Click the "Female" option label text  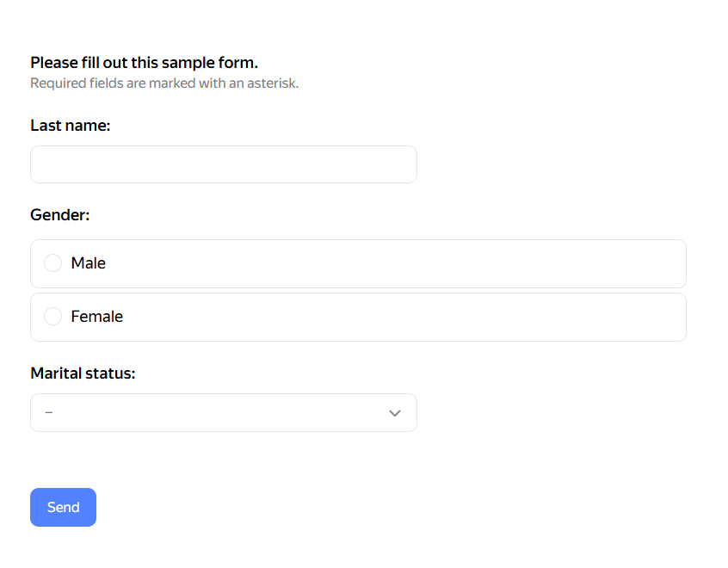(x=96, y=317)
